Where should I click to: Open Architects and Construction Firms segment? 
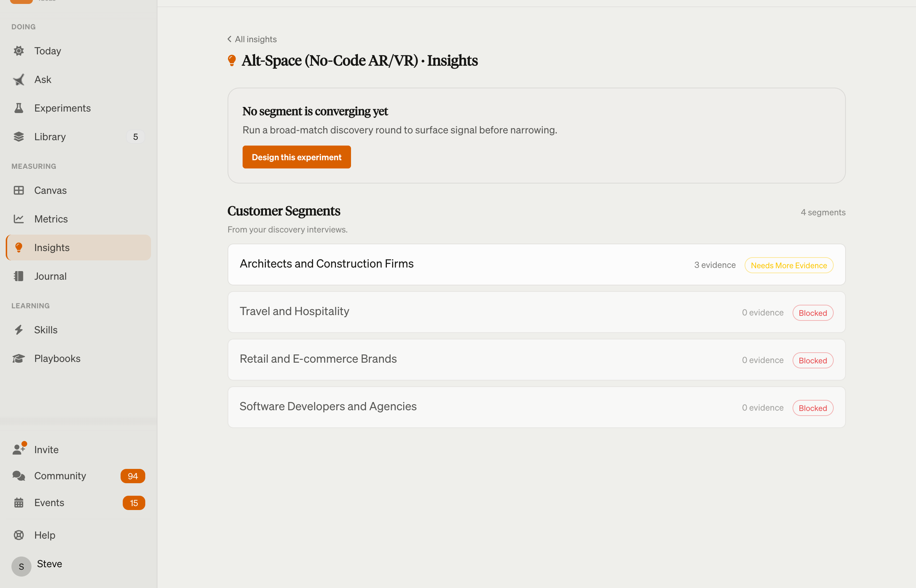(x=536, y=264)
